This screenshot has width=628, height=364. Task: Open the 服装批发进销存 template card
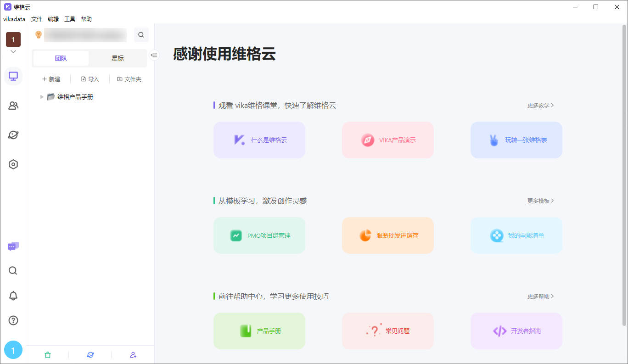(x=388, y=235)
